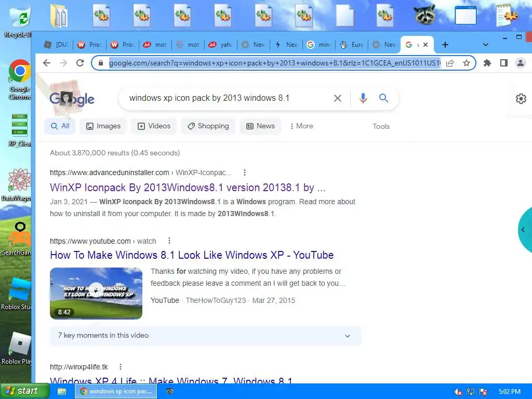Screen dimensions: 532x399
Task: Open options menu for advanceduninstaller.com result
Action: point(245,172)
